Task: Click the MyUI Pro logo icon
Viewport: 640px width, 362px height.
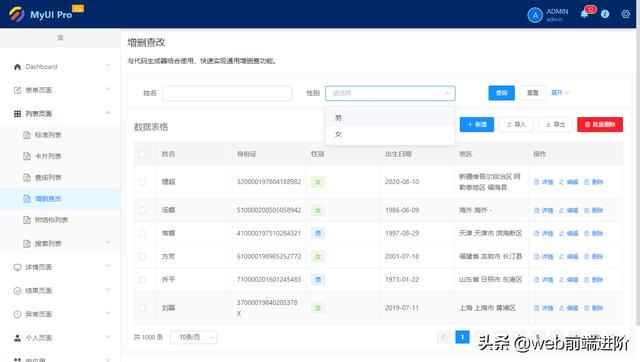Action: (16, 14)
